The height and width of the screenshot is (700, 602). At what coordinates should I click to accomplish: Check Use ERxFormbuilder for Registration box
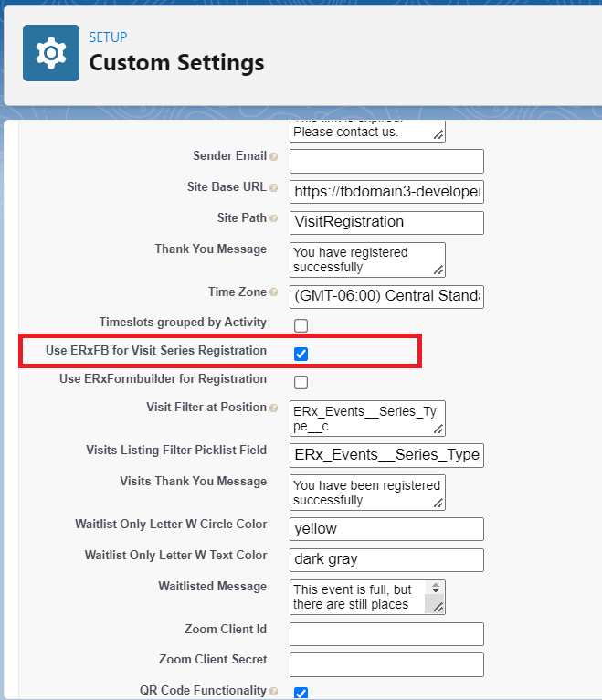301,382
